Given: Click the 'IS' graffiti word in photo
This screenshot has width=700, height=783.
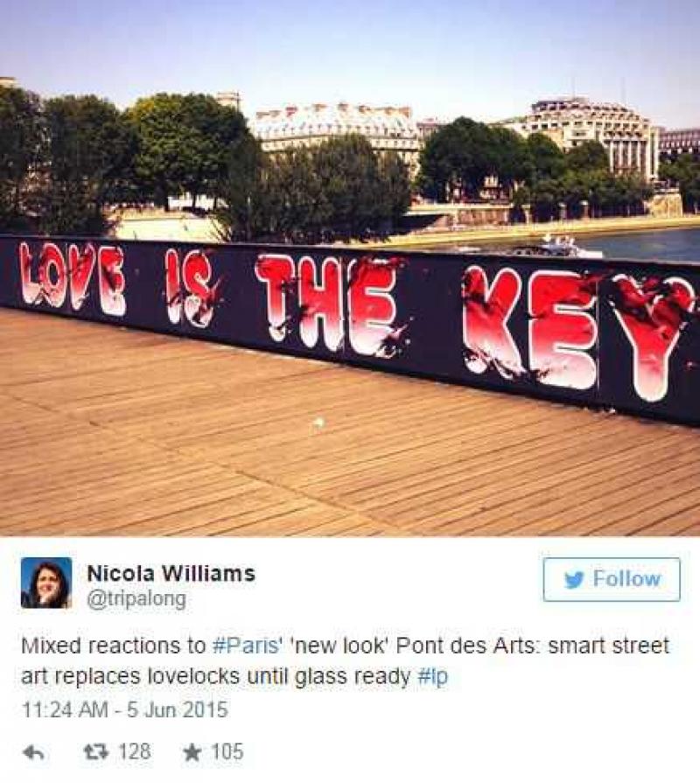Looking at the screenshot, I should click(192, 287).
